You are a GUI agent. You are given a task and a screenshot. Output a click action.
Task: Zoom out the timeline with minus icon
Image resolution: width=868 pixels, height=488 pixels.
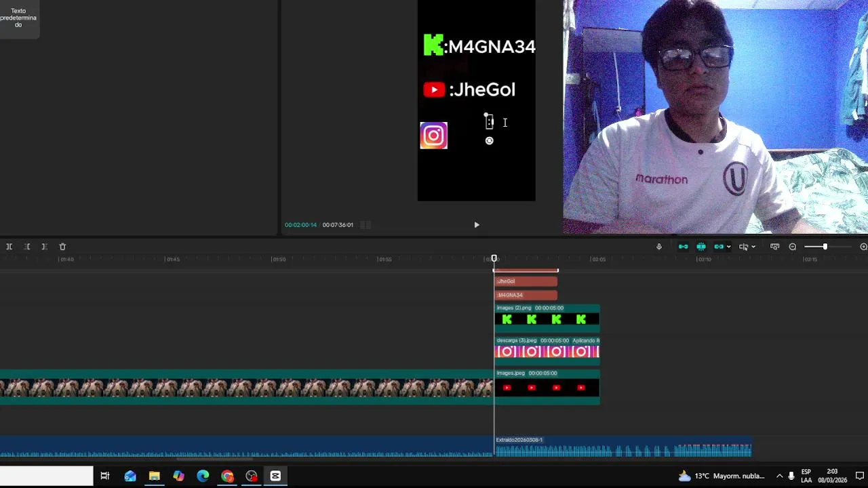click(792, 247)
